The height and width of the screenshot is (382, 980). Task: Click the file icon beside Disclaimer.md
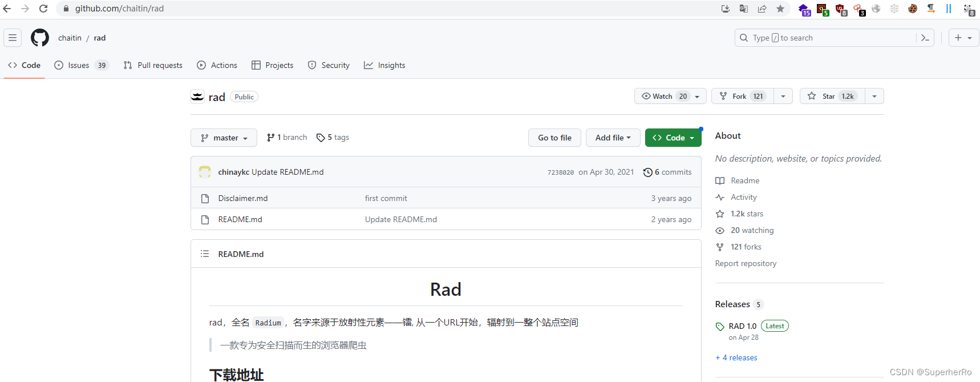205,199
